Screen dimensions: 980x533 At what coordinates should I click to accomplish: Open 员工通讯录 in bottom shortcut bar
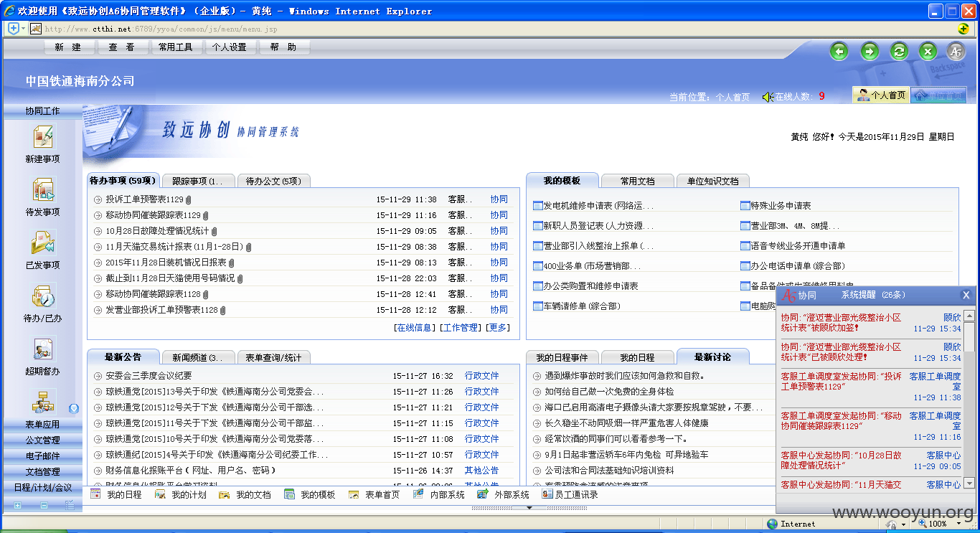(x=570, y=495)
